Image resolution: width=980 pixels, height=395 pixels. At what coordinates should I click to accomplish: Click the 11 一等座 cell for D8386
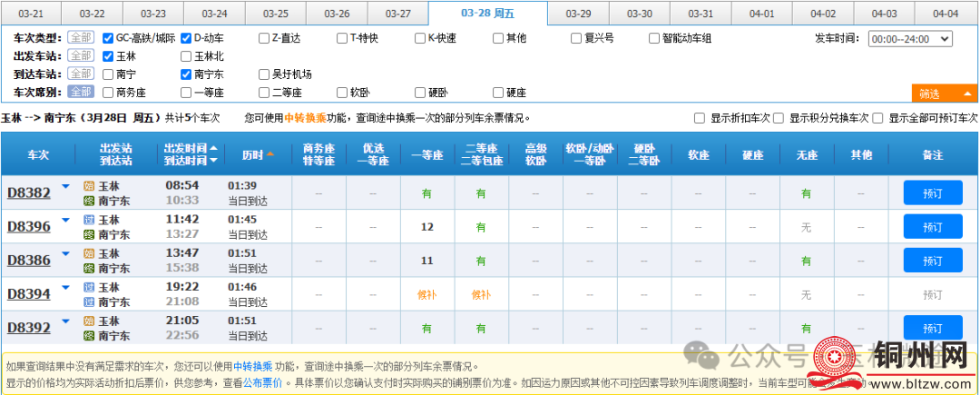[x=426, y=261]
